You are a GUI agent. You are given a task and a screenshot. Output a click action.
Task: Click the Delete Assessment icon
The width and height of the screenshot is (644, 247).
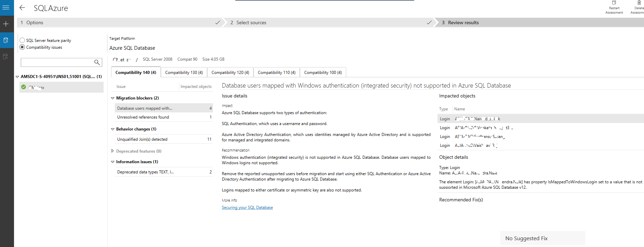tap(639, 3)
